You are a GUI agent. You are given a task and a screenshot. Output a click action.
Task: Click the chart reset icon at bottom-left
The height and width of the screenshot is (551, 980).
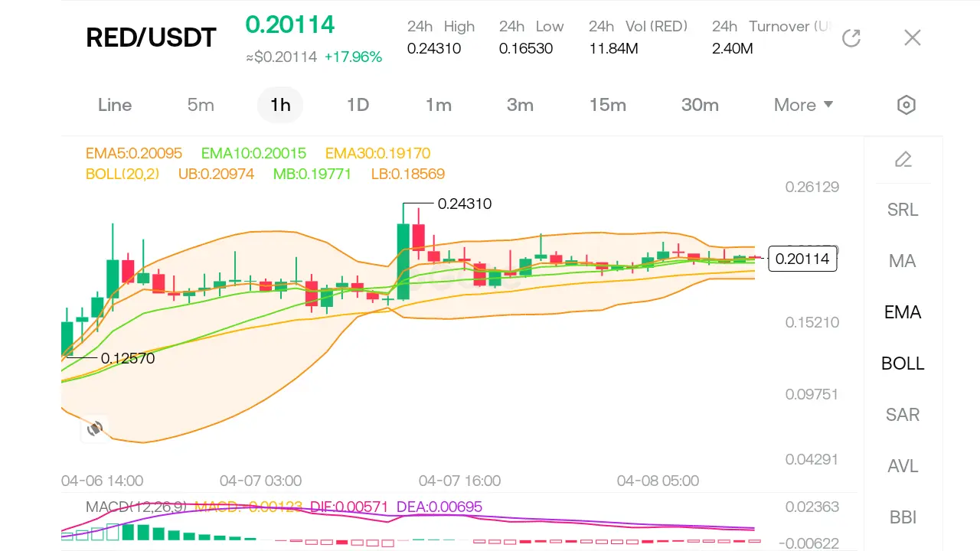pos(95,429)
